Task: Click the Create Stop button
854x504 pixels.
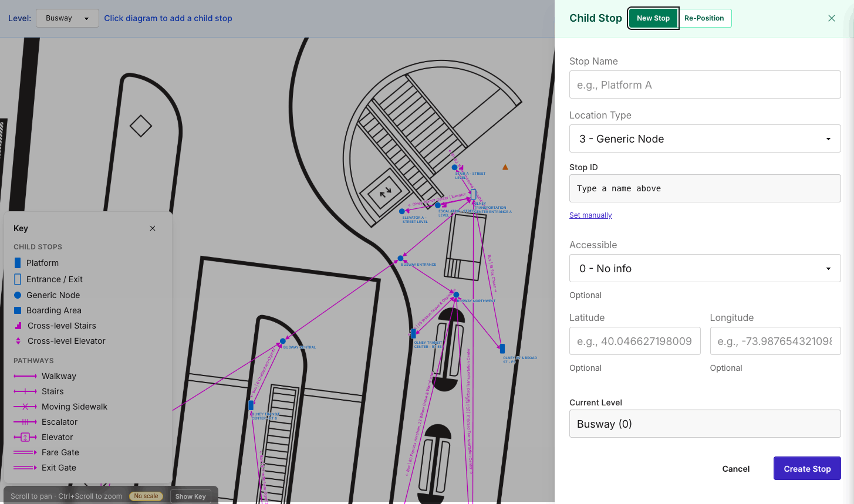Action: tap(807, 468)
